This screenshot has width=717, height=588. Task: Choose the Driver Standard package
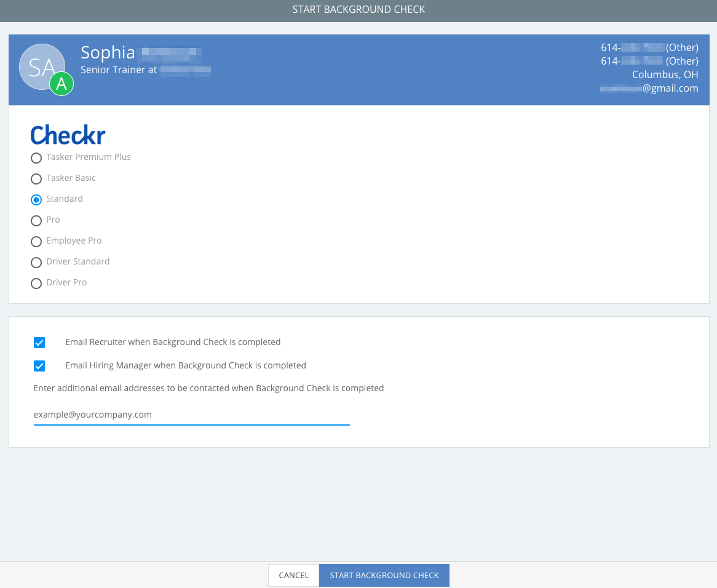(x=36, y=263)
